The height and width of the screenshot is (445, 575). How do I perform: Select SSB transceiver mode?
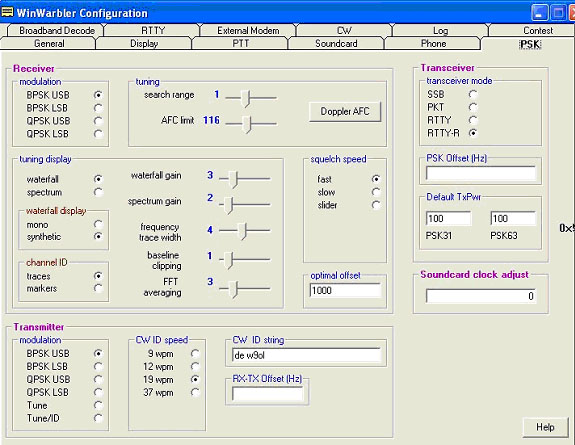(473, 95)
